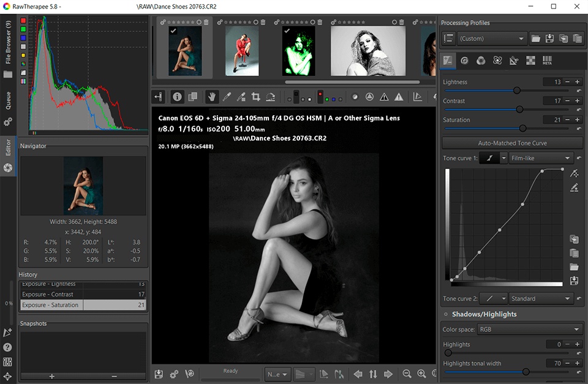The image size is (588, 384).
Task: Open the Film-like tone curve dropdown
Action: point(541,157)
